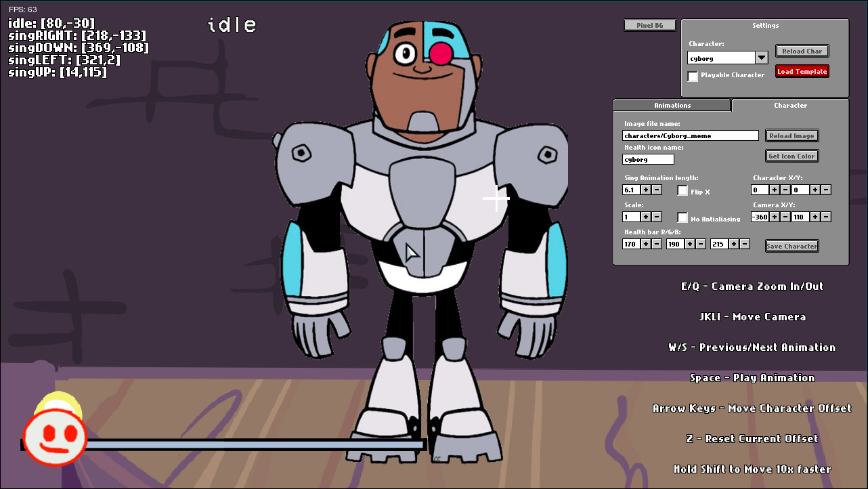Click the Health bar red field 170

click(x=631, y=244)
